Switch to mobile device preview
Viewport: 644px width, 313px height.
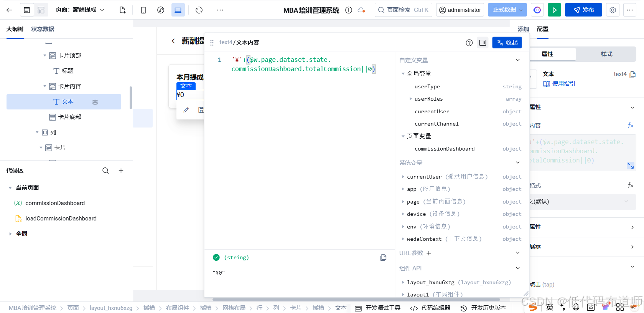coord(143,10)
